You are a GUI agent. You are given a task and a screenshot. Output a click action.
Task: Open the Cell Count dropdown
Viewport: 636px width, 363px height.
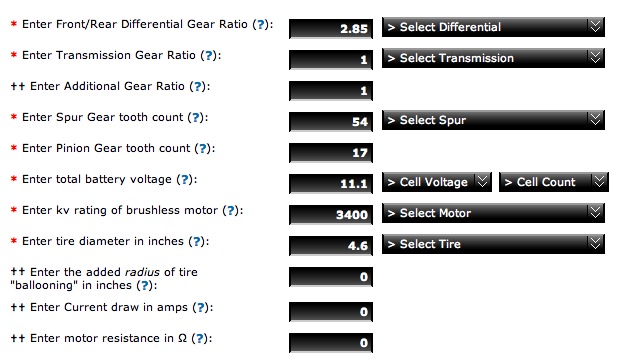(554, 182)
